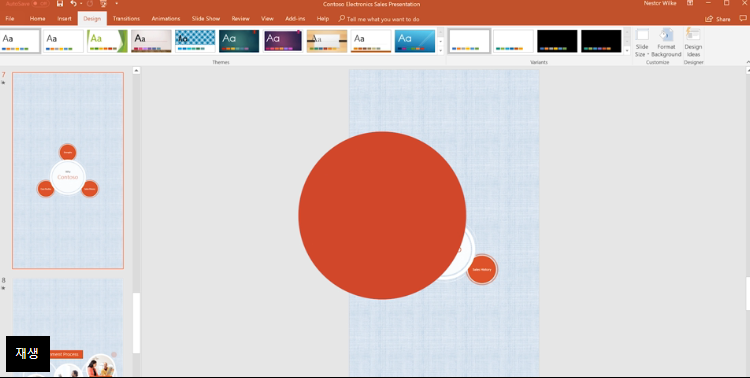Image resolution: width=750 pixels, height=378 pixels.
Task: Apply the tan wood banner theme
Action: coord(327,41)
